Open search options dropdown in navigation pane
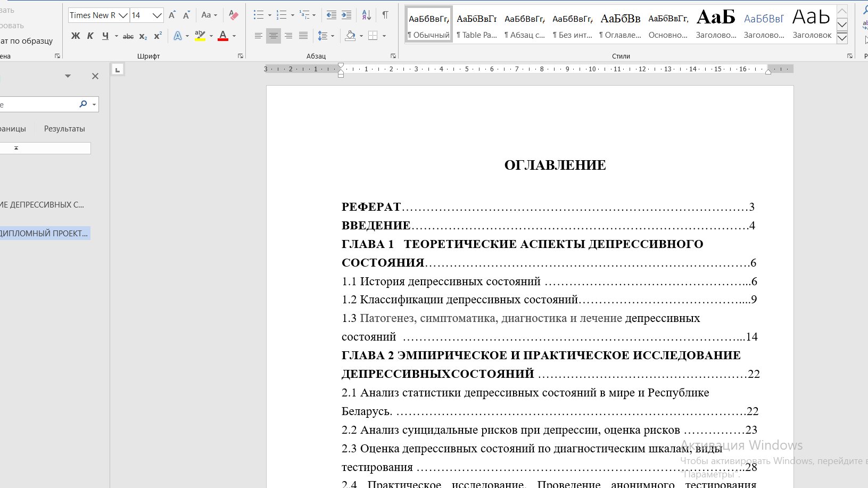 coord(94,104)
